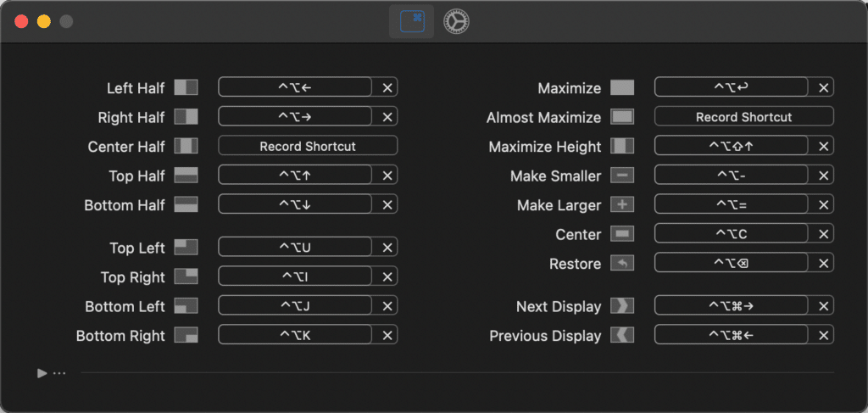The image size is (868, 413).
Task: Click the Top Half shortcut field
Action: (295, 176)
